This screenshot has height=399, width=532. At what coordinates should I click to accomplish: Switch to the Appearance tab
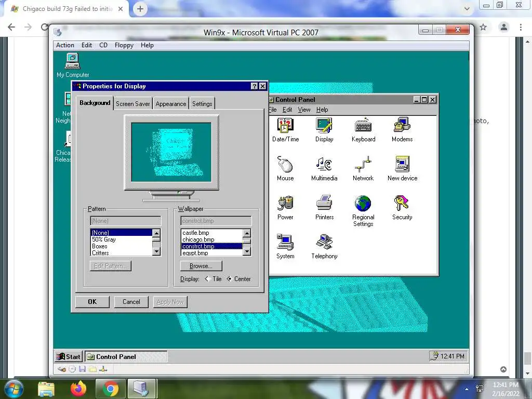(x=170, y=104)
